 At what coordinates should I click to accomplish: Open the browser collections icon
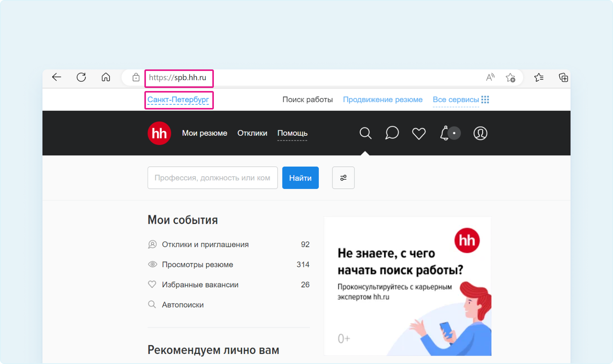(x=563, y=78)
